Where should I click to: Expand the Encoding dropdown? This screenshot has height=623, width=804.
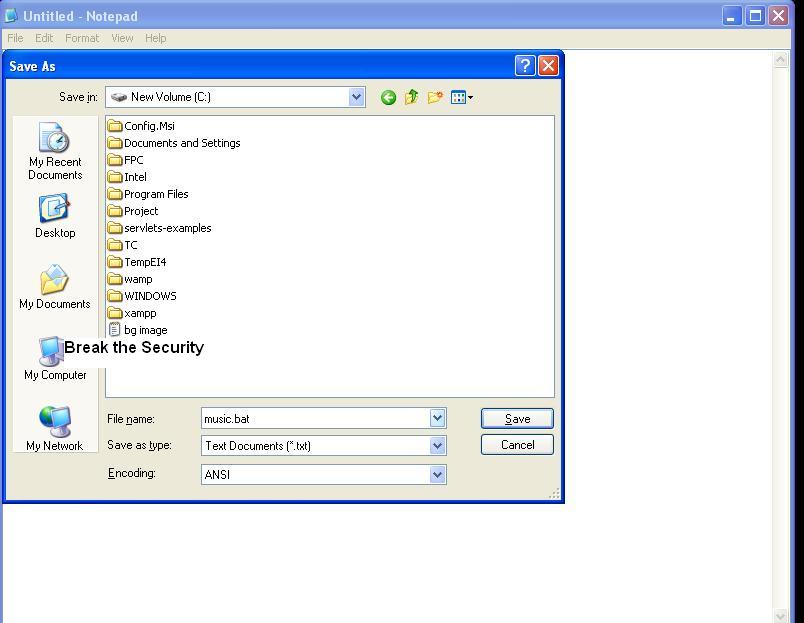[437, 474]
